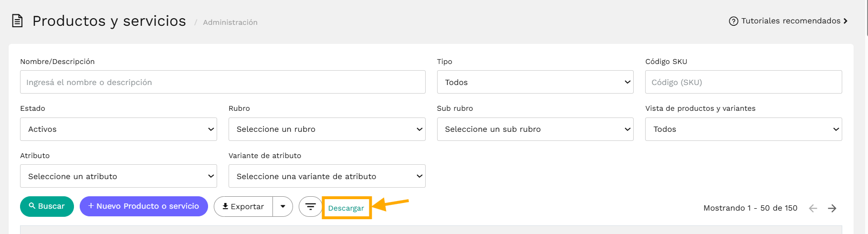The height and width of the screenshot is (234, 868).
Task: Open the Rubro selector
Action: (327, 129)
